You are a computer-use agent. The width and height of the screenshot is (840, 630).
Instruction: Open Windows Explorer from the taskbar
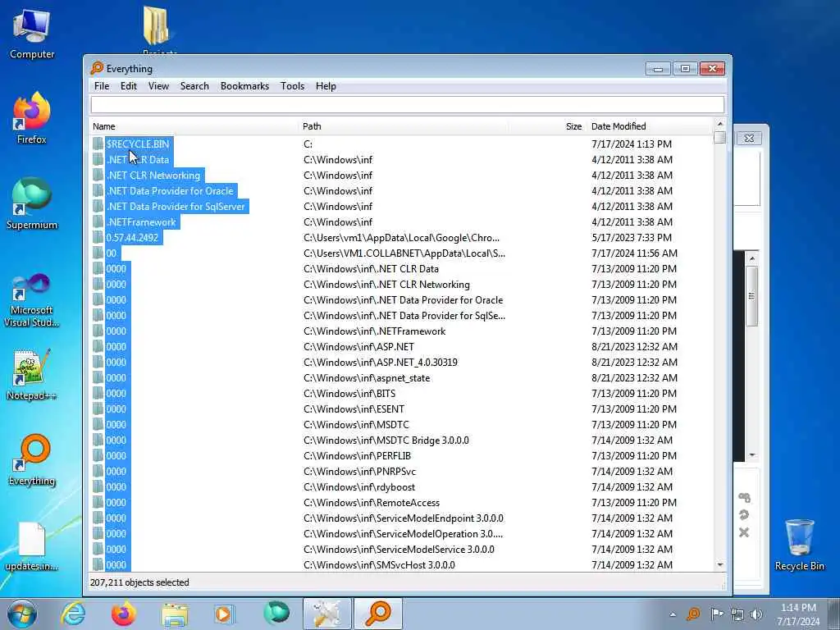pos(175,614)
